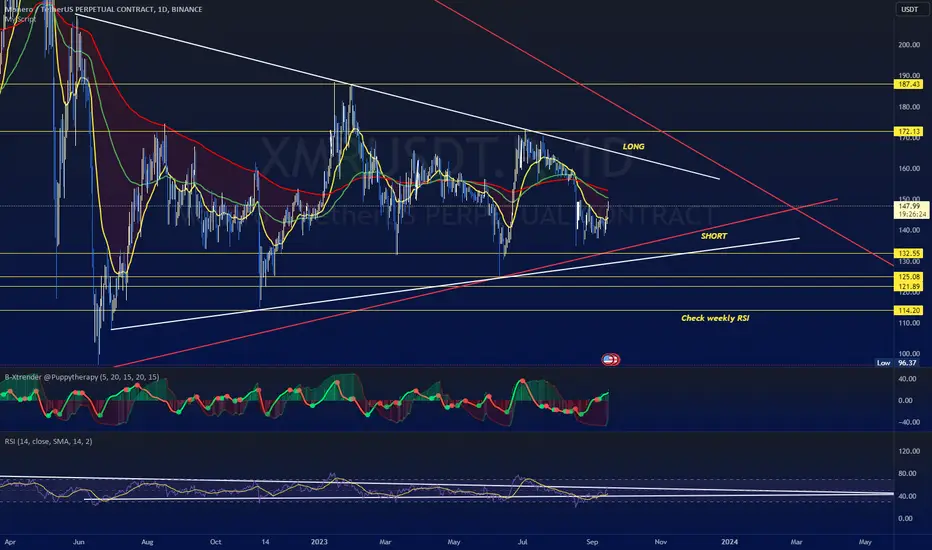Screen dimensions: 932x550
Task: Open the USDT currency selector
Action: pos(909,9)
